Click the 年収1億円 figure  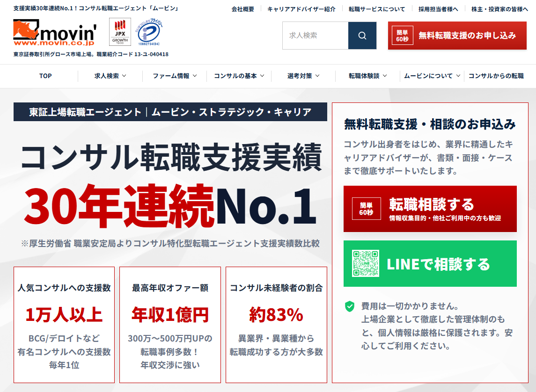(170, 314)
